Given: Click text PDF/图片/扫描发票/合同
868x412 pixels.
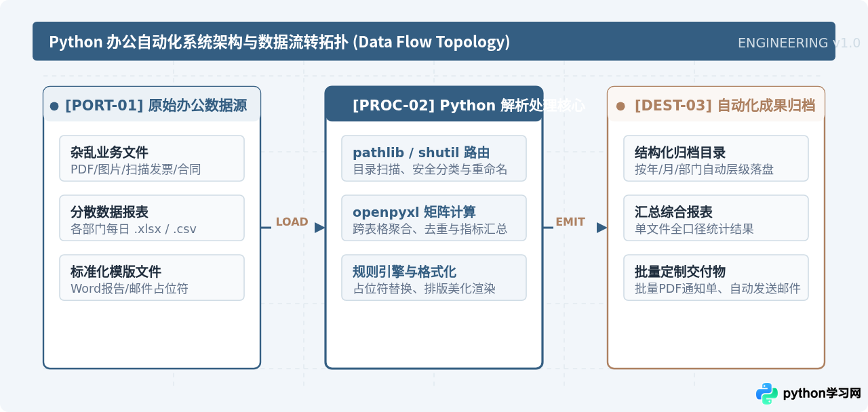Looking at the screenshot, I should [x=136, y=169].
